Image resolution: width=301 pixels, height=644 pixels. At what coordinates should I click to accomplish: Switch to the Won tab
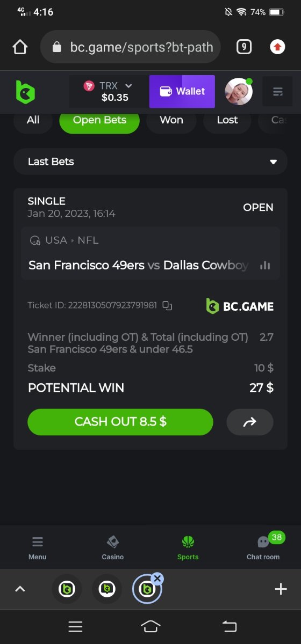pos(171,120)
